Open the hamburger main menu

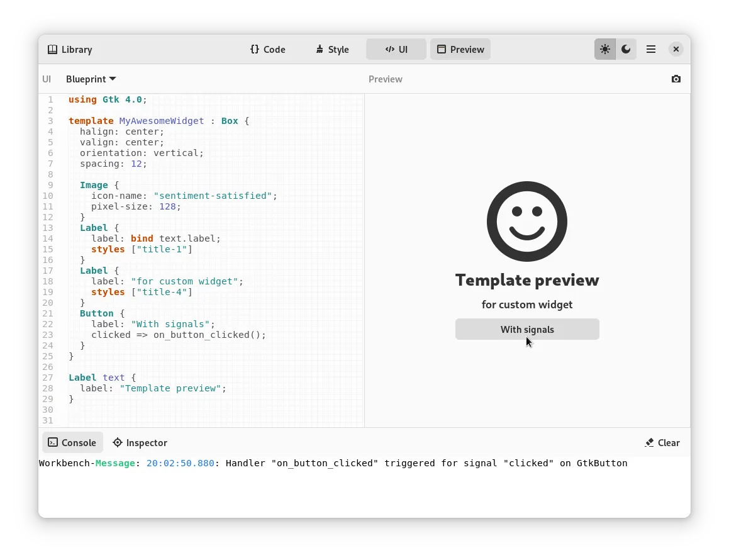[x=651, y=49]
